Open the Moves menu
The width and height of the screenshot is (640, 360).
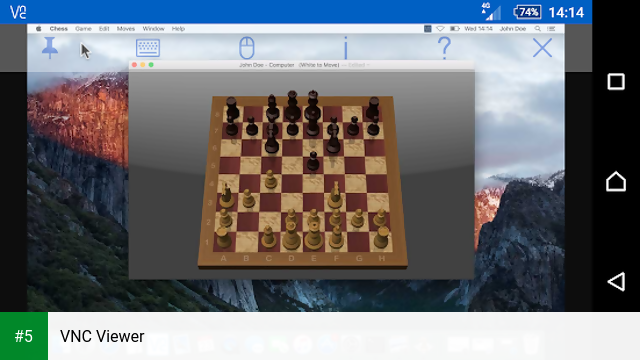(126, 29)
